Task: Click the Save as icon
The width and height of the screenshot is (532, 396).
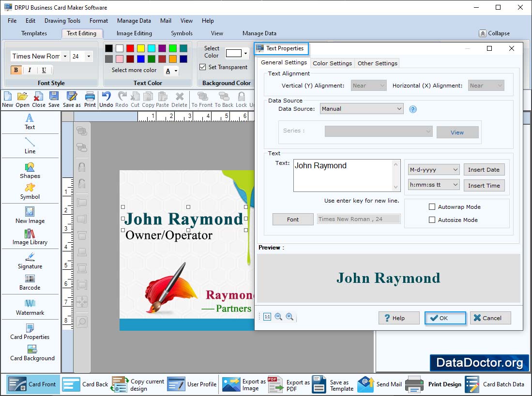Action: point(72,100)
